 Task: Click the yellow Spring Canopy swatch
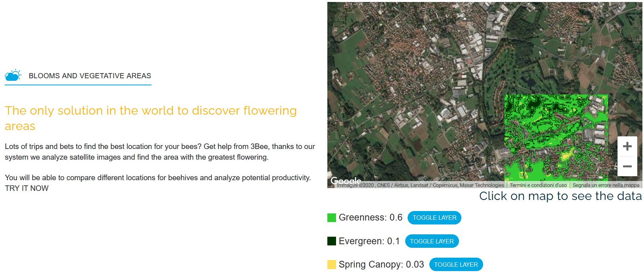click(x=332, y=265)
